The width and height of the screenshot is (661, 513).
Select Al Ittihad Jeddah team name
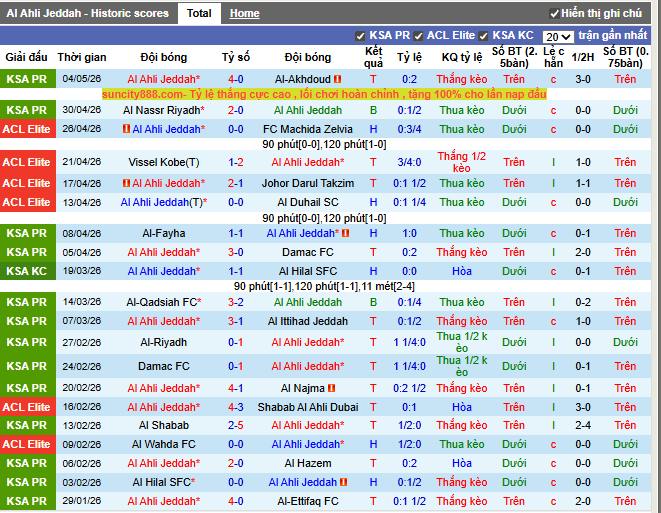tap(308, 321)
